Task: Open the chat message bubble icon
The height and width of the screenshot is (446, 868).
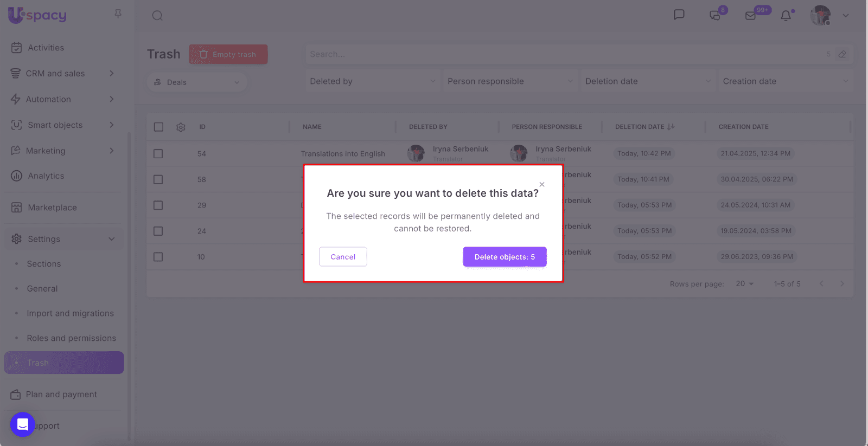Action: 679,15
